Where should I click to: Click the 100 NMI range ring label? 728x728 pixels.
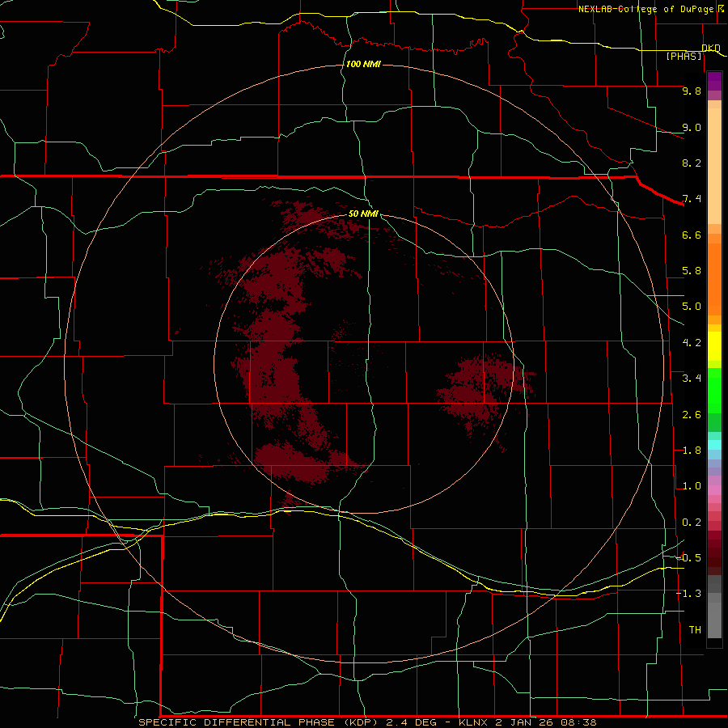(x=363, y=64)
